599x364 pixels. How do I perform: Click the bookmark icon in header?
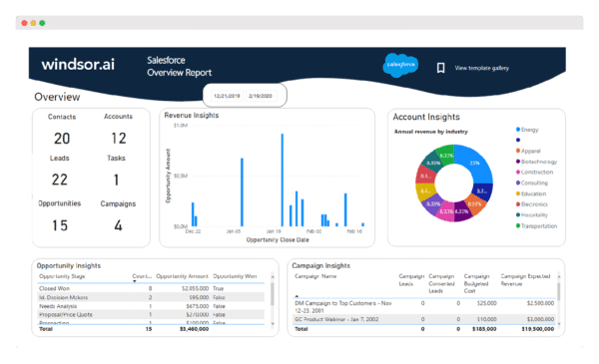tap(440, 68)
